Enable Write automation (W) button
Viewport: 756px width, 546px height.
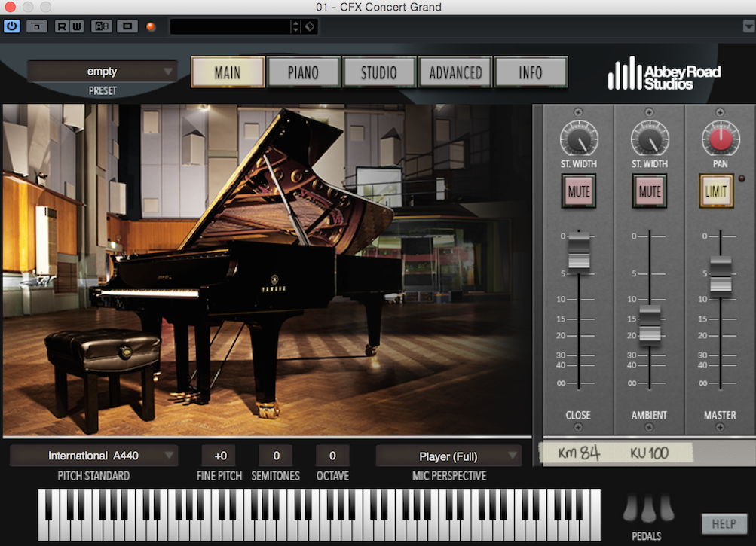[x=76, y=26]
